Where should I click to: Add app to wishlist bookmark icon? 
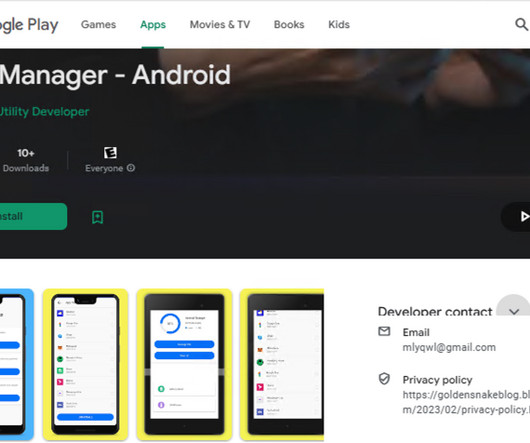point(98,217)
